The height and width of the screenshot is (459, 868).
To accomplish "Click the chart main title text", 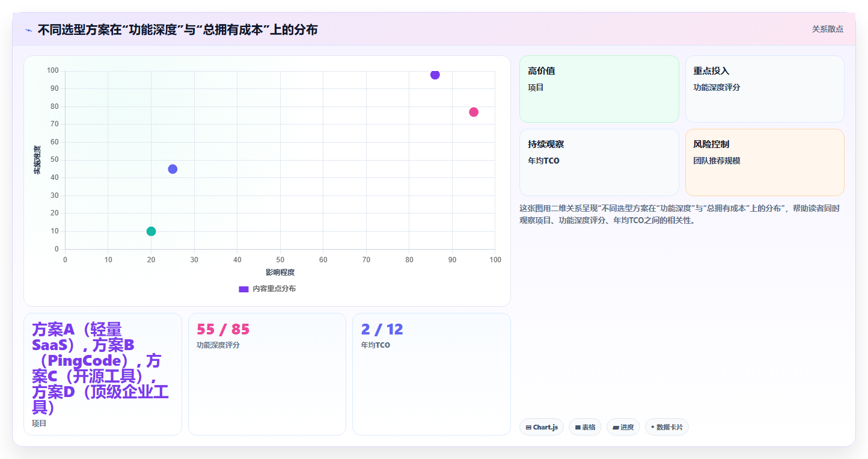I will [177, 29].
